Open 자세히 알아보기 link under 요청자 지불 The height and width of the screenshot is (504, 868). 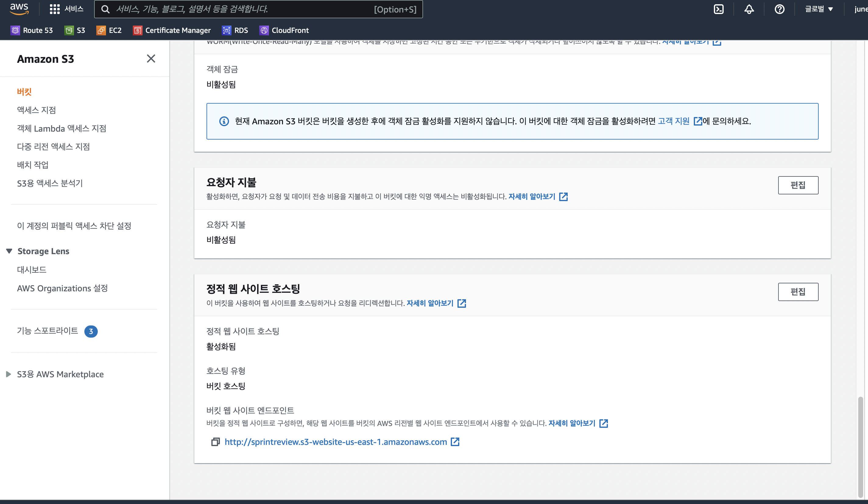pos(531,197)
